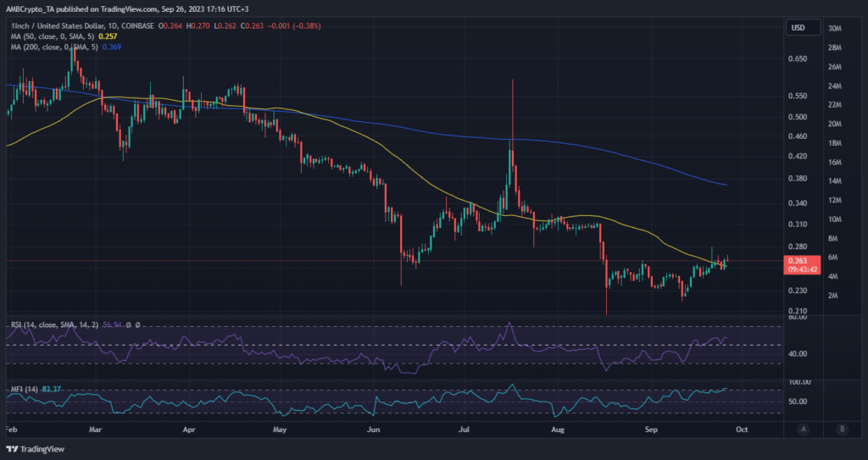The image size is (868, 460).
Task: Click the circled B icon at bottom right
Action: click(x=842, y=430)
